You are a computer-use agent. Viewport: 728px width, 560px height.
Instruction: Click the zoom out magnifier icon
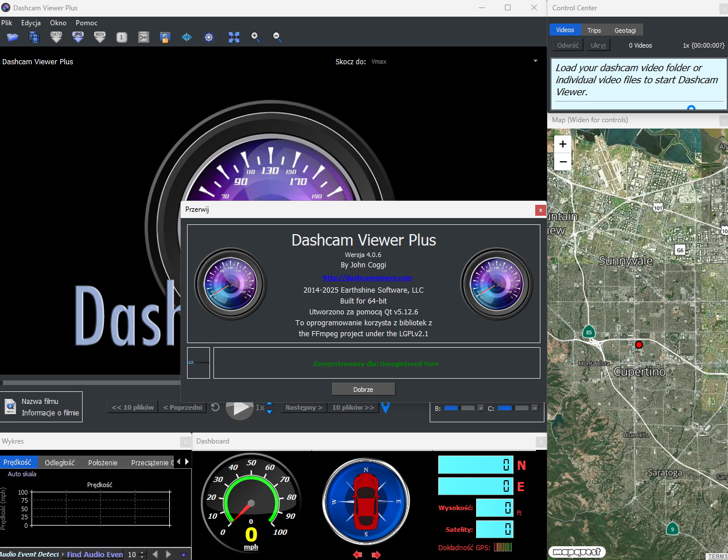pos(278,37)
